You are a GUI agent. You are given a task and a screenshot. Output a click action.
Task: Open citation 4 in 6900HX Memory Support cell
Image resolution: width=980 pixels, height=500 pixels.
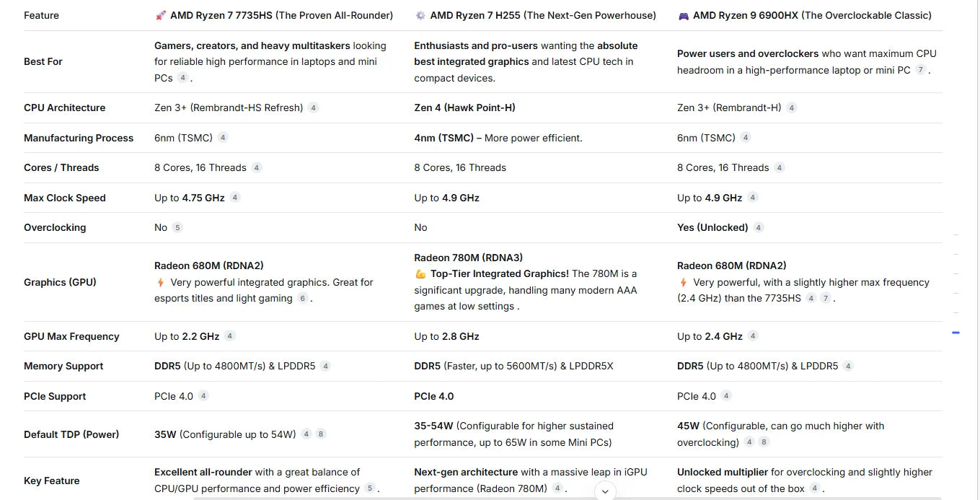(849, 366)
